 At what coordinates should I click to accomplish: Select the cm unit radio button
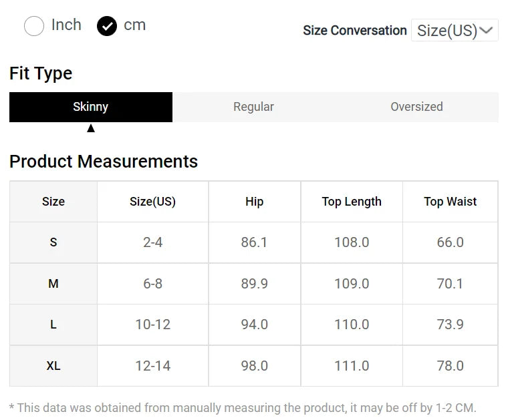(x=107, y=26)
